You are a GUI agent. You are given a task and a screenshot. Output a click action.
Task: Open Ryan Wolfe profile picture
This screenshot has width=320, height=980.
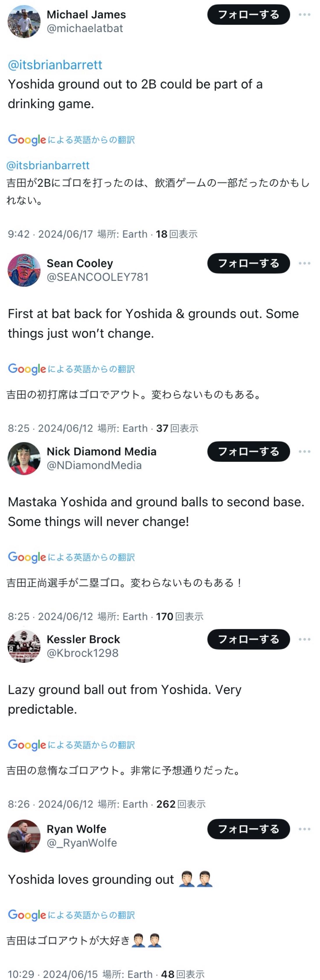click(x=24, y=836)
